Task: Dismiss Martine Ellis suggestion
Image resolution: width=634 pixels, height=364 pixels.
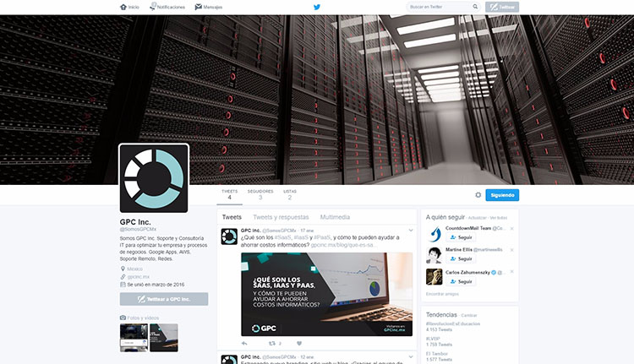Action: [512, 250]
